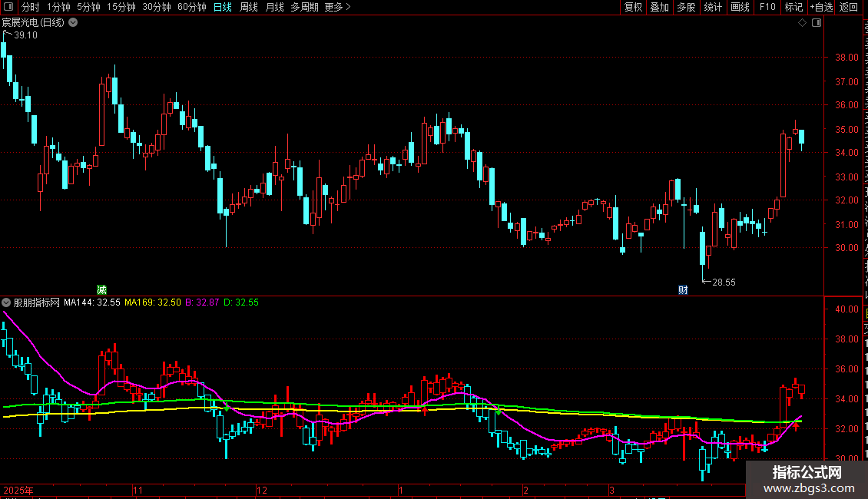This screenshot has width=868, height=499.
Task: Add stock with +自选 button
Action: (x=821, y=7)
